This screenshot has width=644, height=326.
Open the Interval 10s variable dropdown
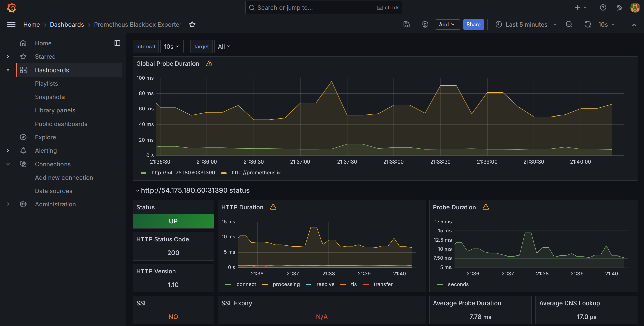pyautogui.click(x=172, y=47)
